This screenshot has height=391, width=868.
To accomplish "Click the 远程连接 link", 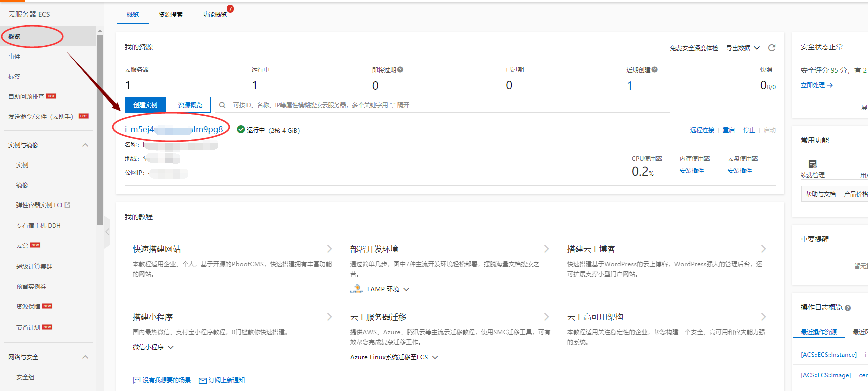I will 702,130.
